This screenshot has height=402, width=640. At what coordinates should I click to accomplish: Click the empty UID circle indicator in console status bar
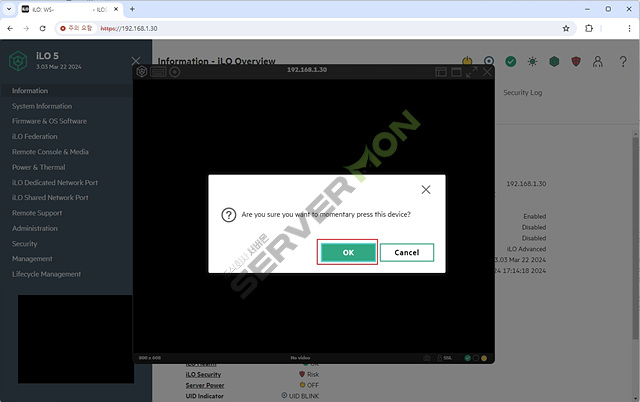(x=476, y=358)
